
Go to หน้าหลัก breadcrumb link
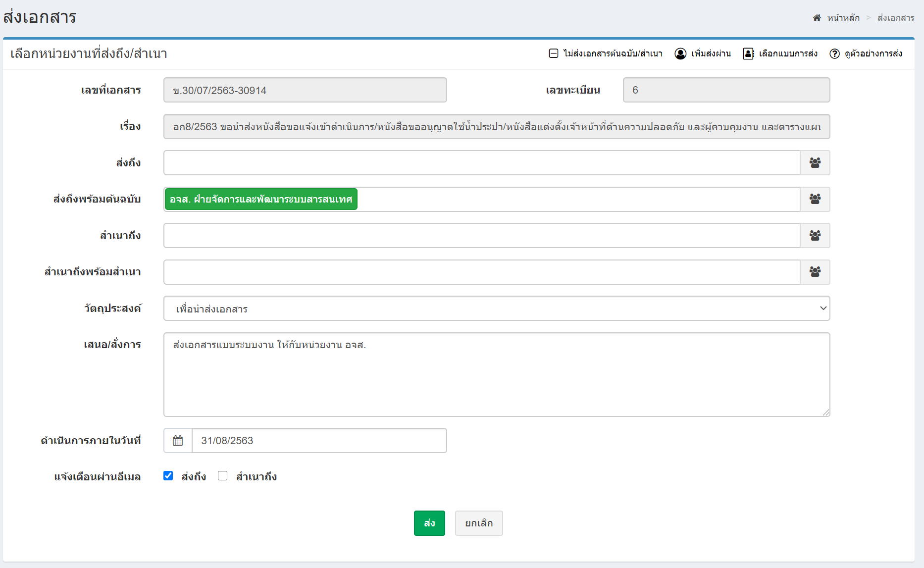(x=843, y=18)
